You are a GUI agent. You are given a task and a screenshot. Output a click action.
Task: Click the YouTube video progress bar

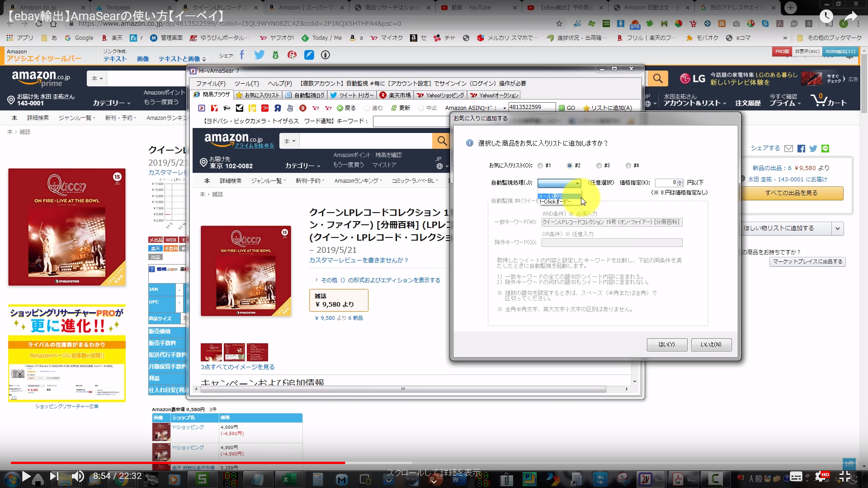[434, 463]
